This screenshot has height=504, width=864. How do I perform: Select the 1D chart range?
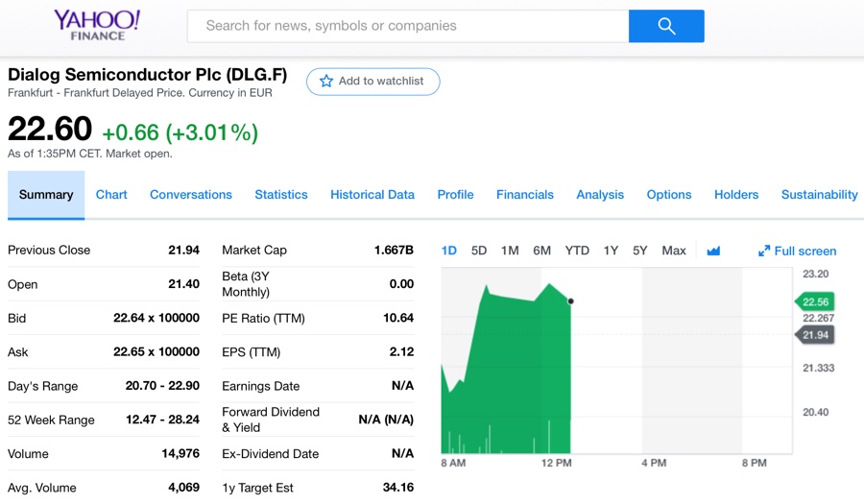click(x=449, y=252)
